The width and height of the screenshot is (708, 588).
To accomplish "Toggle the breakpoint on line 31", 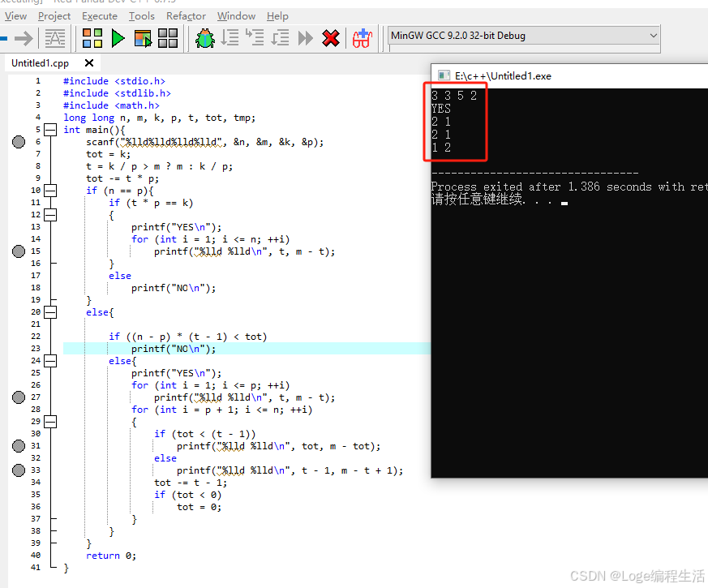I will 19,446.
